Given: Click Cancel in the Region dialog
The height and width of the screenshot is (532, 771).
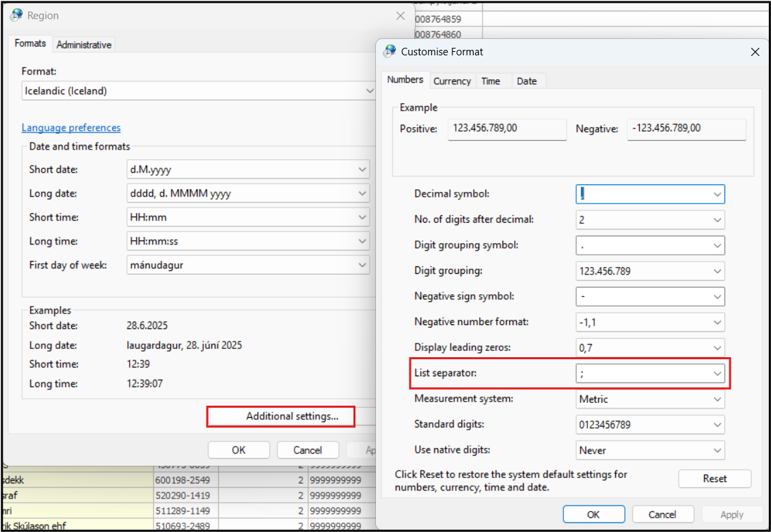Looking at the screenshot, I should (308, 450).
